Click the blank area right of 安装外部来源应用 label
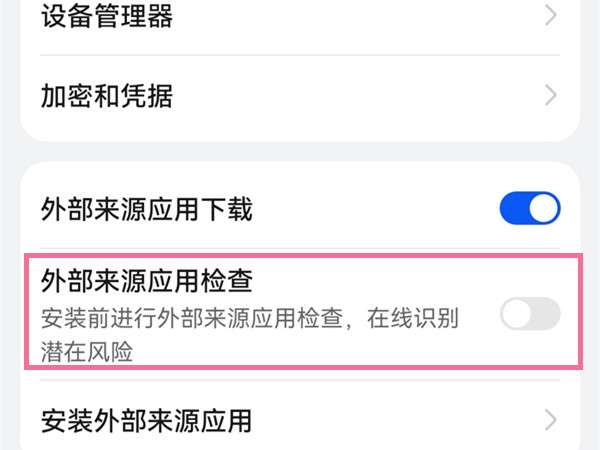The height and width of the screenshot is (450, 600). [x=400, y=419]
